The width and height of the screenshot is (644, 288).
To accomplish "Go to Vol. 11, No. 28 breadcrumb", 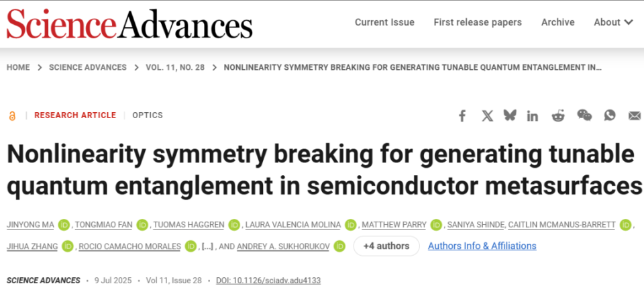I will point(175,67).
